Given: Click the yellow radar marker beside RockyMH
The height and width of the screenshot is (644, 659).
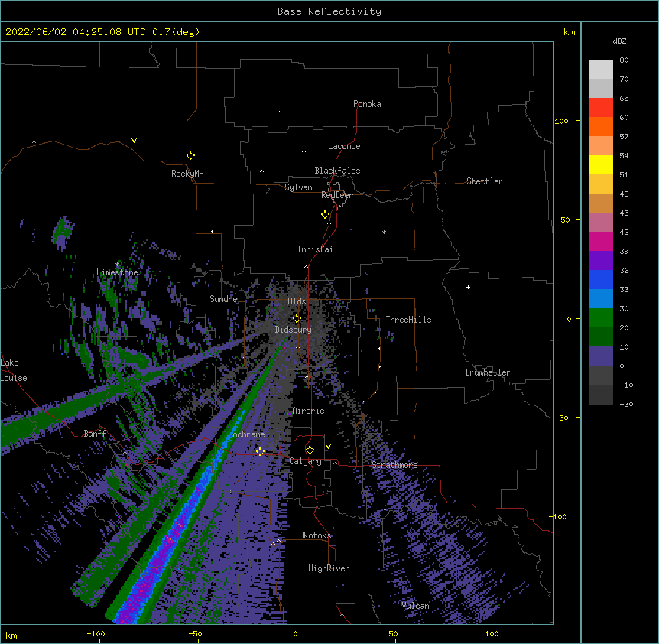Looking at the screenshot, I should coord(190,156).
